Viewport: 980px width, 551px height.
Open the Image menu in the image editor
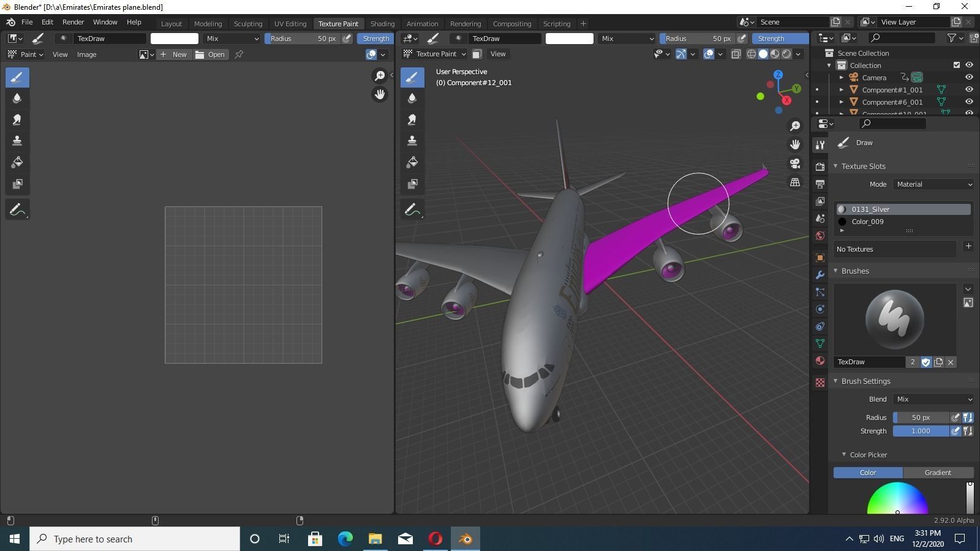(86, 54)
